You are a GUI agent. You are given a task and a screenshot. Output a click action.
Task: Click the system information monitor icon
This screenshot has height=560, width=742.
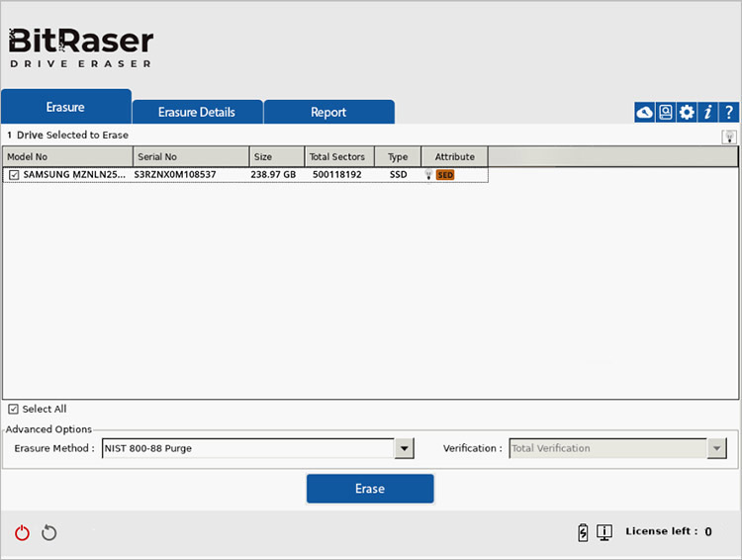604,532
